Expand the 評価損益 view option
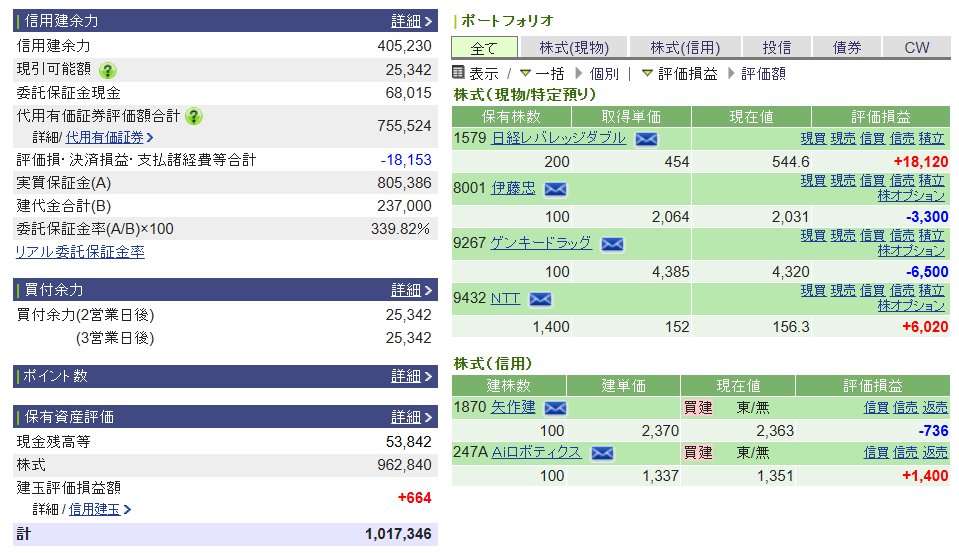Screen dimensions: 959x553 click(x=679, y=73)
